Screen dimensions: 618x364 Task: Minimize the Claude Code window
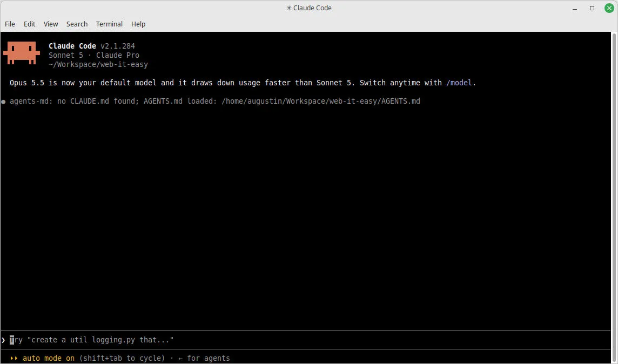[575, 8]
